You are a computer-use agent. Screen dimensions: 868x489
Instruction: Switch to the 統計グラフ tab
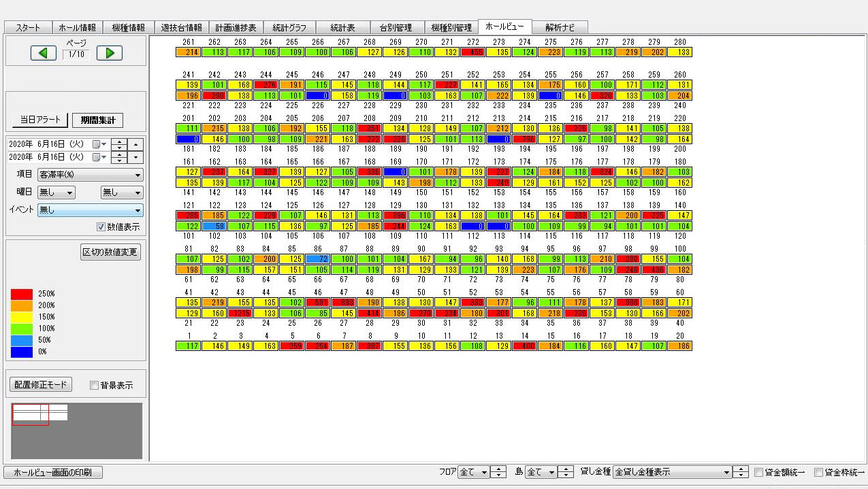point(289,28)
